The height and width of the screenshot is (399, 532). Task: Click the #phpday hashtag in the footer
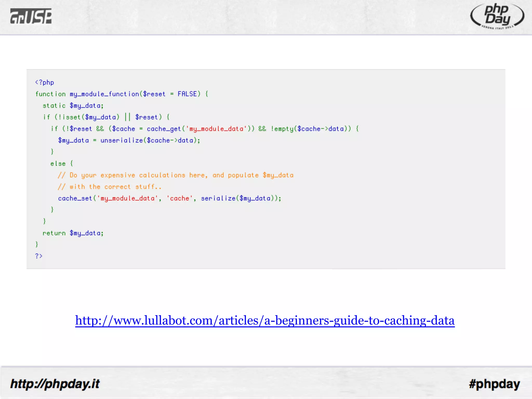coord(494,384)
